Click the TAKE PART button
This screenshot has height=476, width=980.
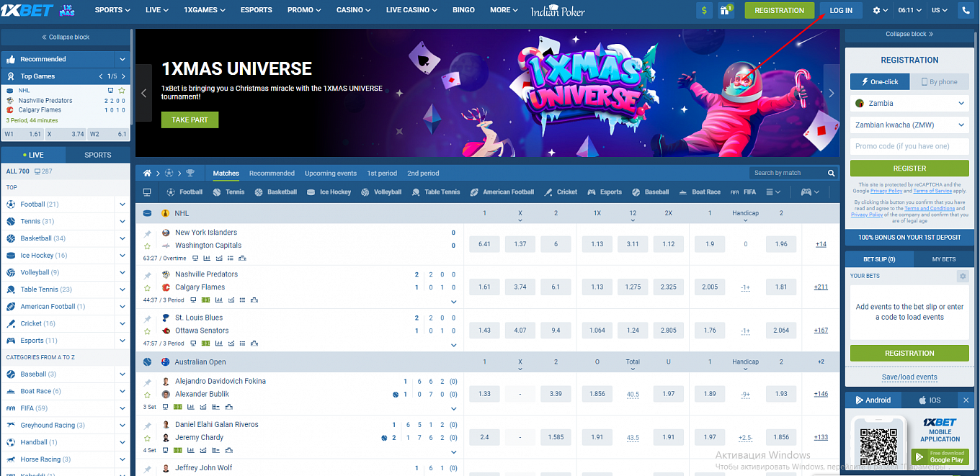coord(190,120)
